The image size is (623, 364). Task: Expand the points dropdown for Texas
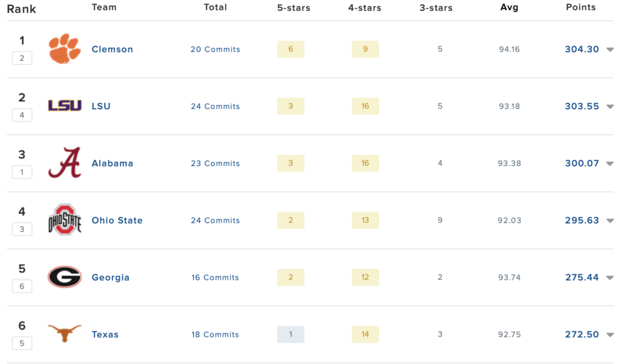pyautogui.click(x=610, y=334)
